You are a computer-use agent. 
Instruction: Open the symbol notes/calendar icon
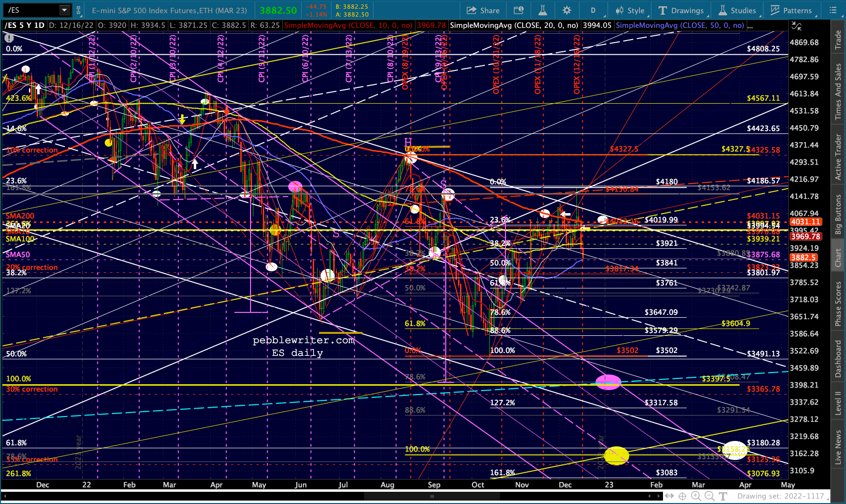(x=519, y=10)
